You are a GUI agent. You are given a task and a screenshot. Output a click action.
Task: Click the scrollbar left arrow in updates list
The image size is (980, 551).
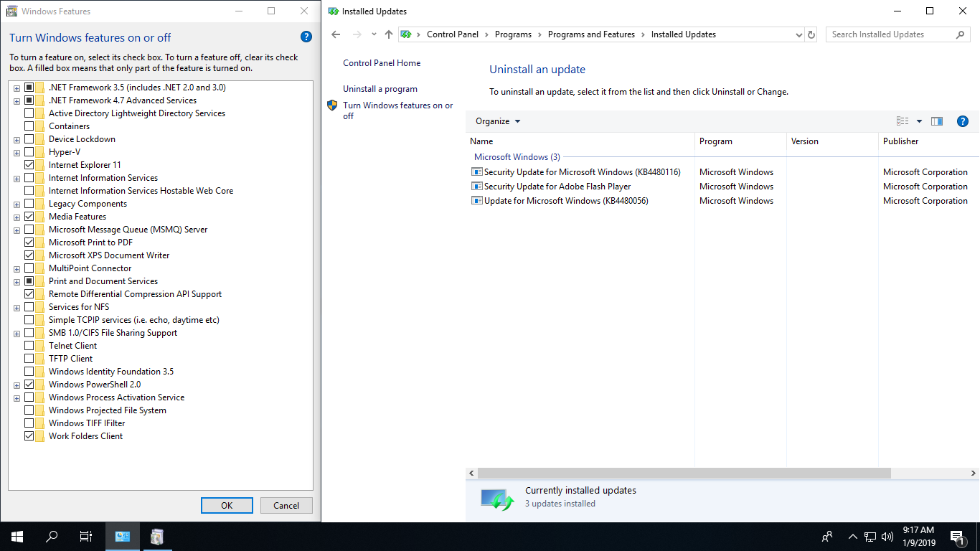click(x=471, y=474)
